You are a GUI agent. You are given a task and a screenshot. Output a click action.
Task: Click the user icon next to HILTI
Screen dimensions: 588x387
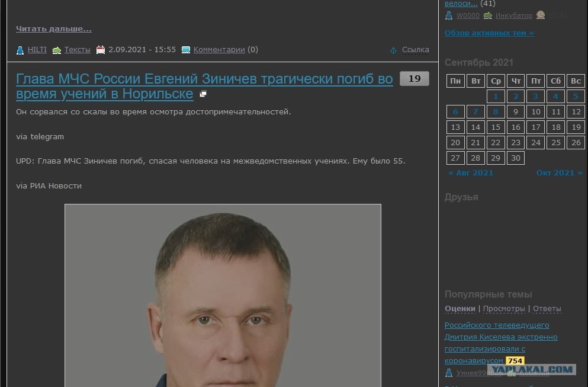20,50
